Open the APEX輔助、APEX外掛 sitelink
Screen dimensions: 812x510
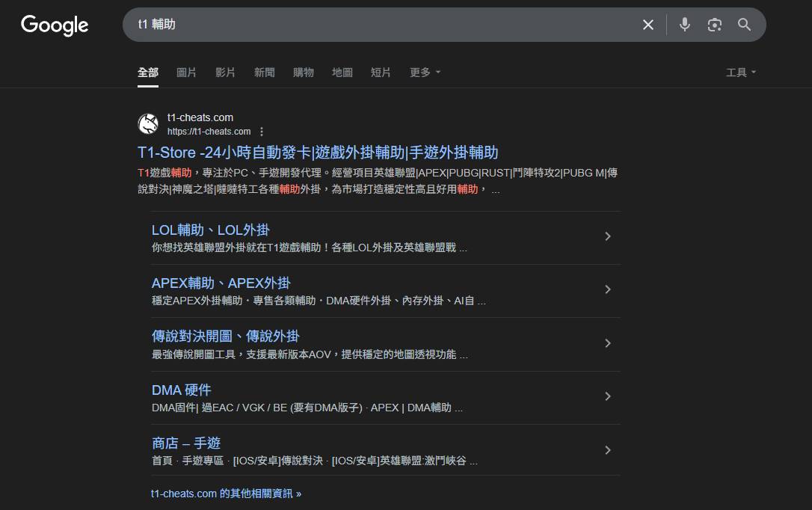pos(221,283)
